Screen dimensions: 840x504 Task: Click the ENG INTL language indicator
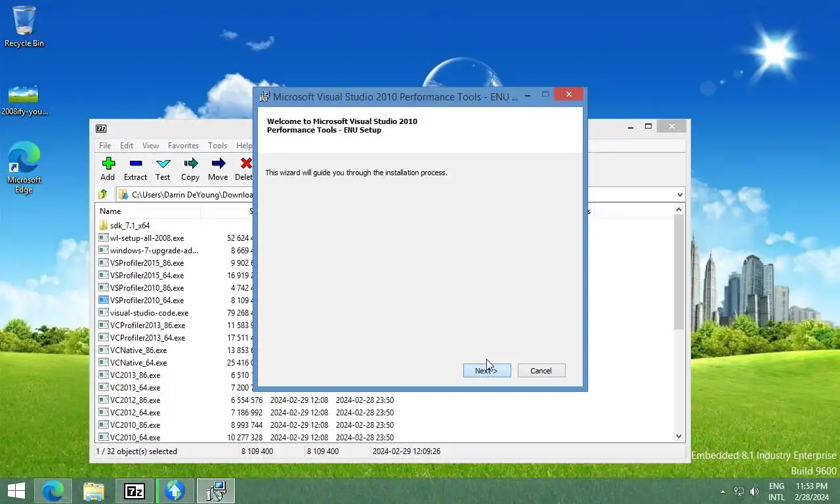pos(776,492)
